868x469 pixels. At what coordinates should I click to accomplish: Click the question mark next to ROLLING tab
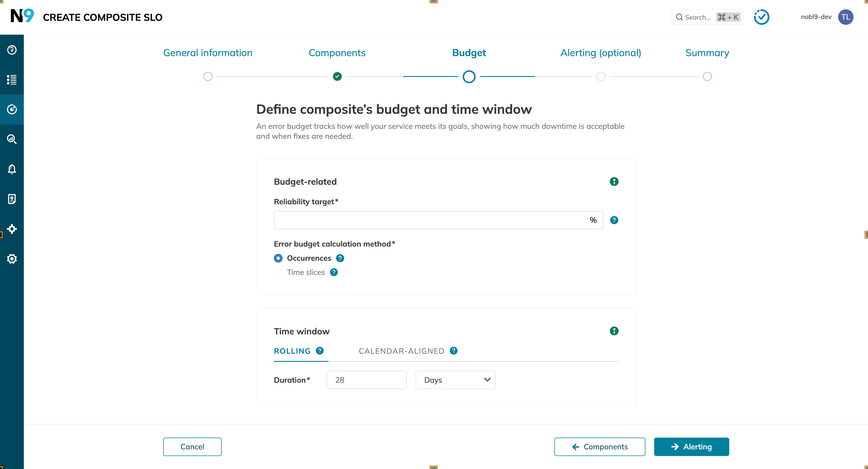coord(320,351)
